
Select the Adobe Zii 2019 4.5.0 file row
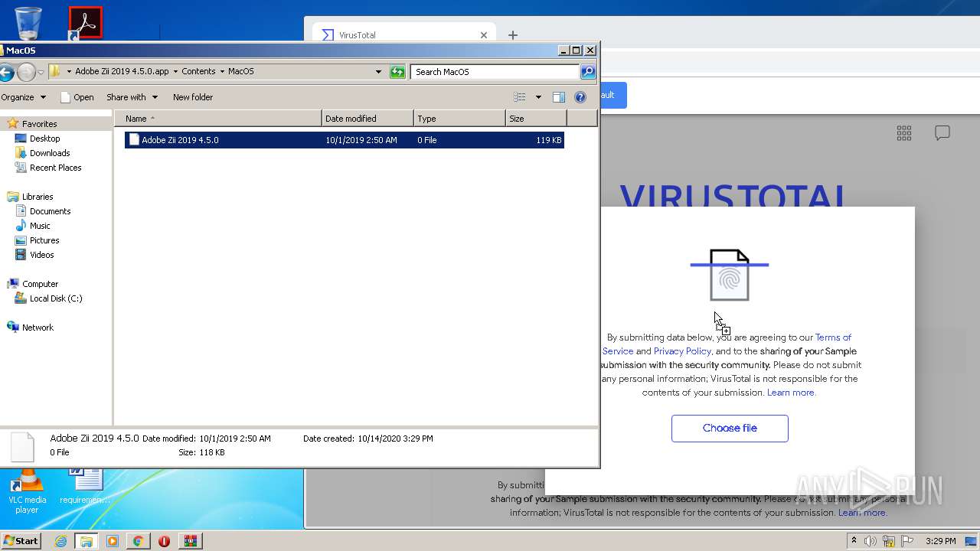345,140
